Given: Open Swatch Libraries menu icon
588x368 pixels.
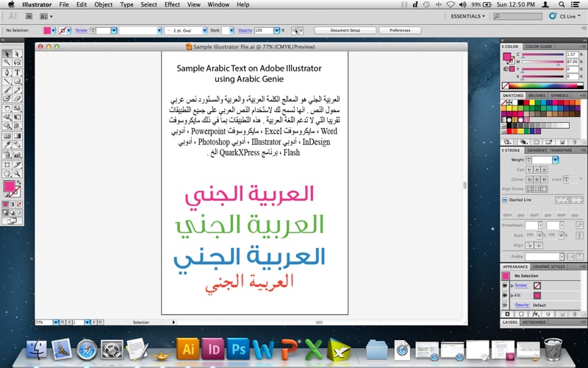Looking at the screenshot, I should pyautogui.click(x=507, y=142).
